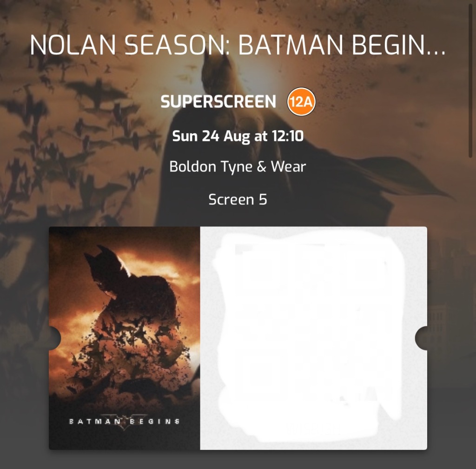Click the orange 12A age rating badge

click(x=301, y=102)
